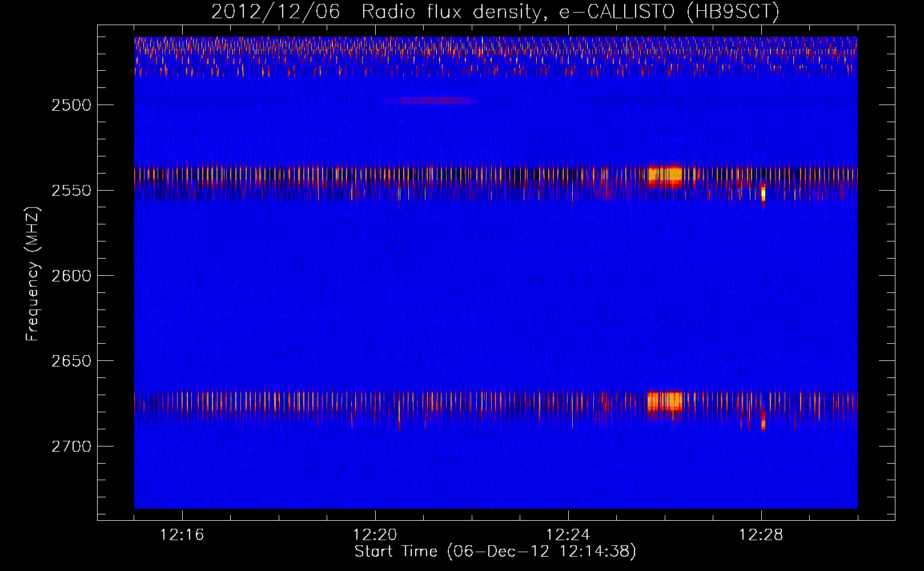Click the bright yellow burst in the 2550 MHz band

[665, 175]
